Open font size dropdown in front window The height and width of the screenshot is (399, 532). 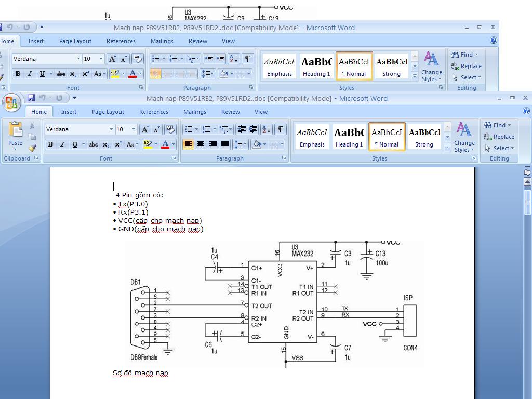134,129
